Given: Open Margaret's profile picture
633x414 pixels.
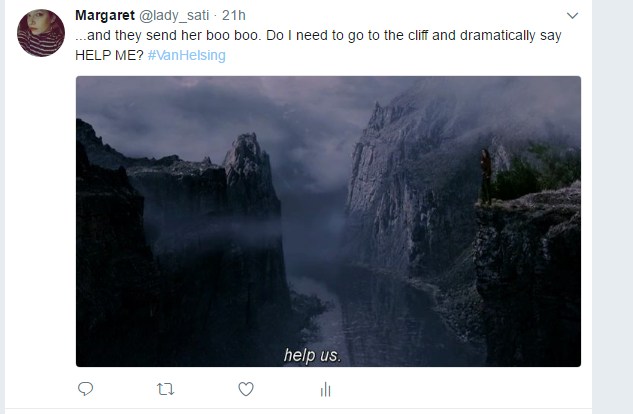Looking at the screenshot, I should pyautogui.click(x=41, y=33).
